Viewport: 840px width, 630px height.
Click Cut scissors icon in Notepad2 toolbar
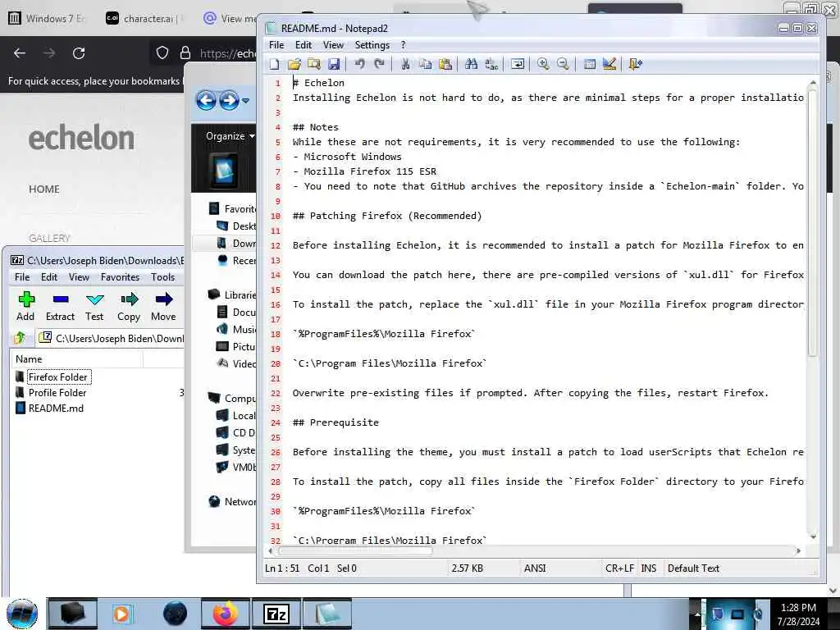pyautogui.click(x=405, y=64)
